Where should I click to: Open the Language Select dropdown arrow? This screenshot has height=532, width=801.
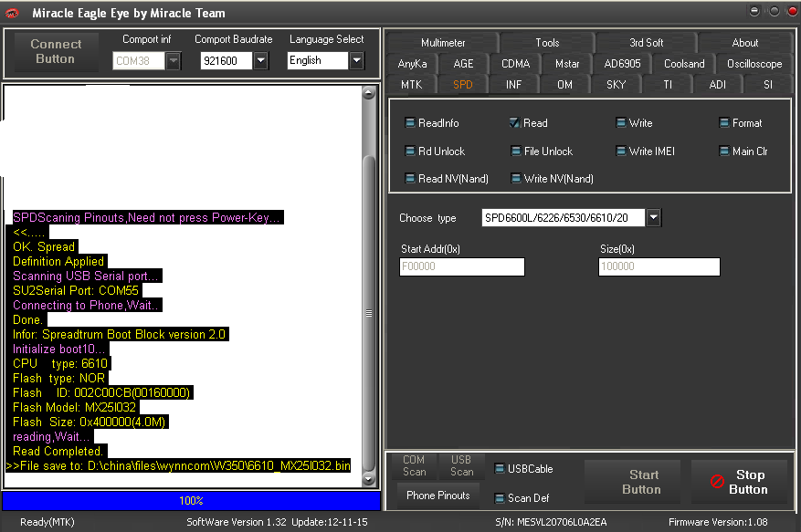pos(356,61)
